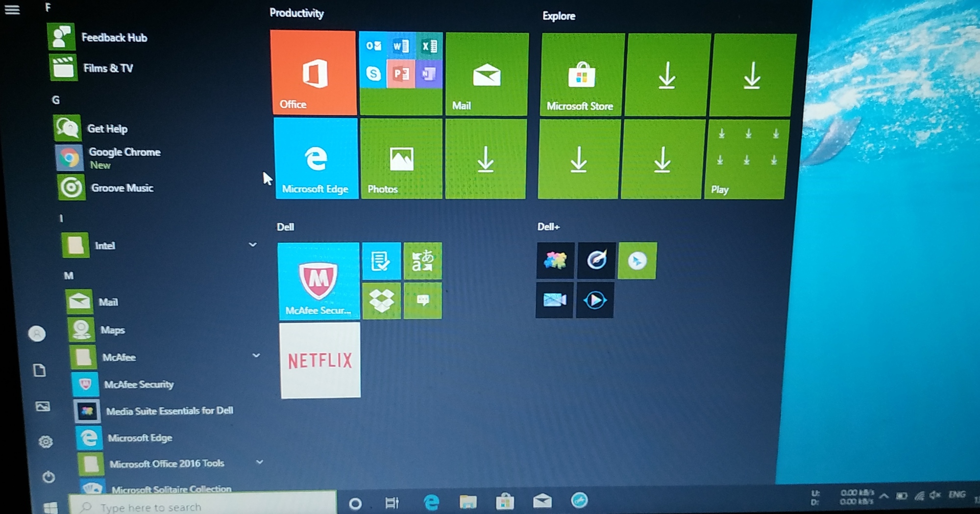Click the letter G section header
The height and width of the screenshot is (514, 980).
pos(56,100)
